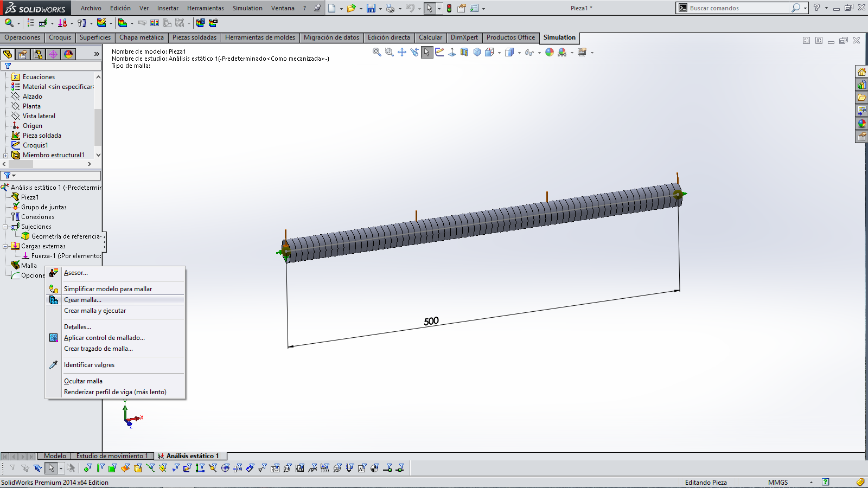Open the DisplayManager tab icon
This screenshot has width=868, height=488.
click(68, 54)
